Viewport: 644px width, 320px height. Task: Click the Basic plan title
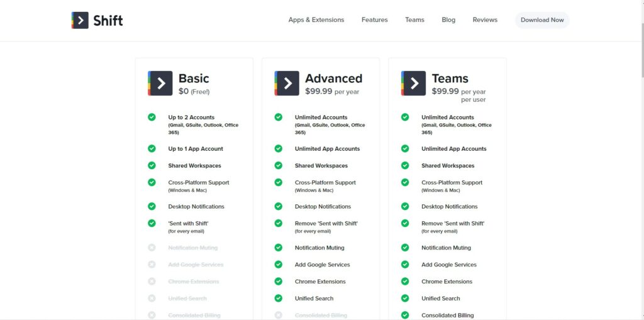[194, 78]
